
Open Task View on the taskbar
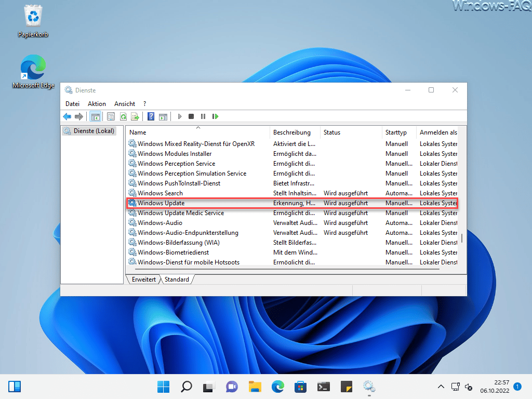click(209, 387)
